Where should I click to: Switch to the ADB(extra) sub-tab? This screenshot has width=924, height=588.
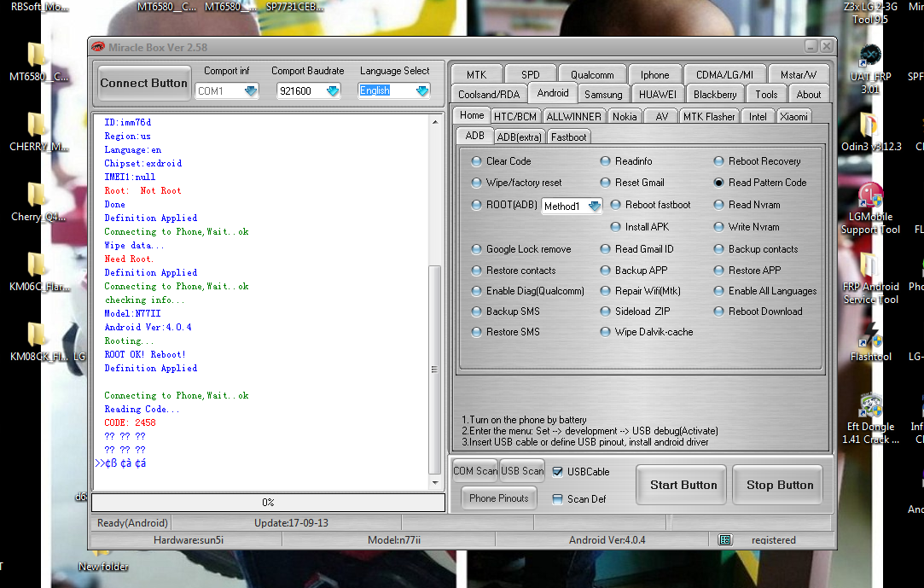click(519, 137)
